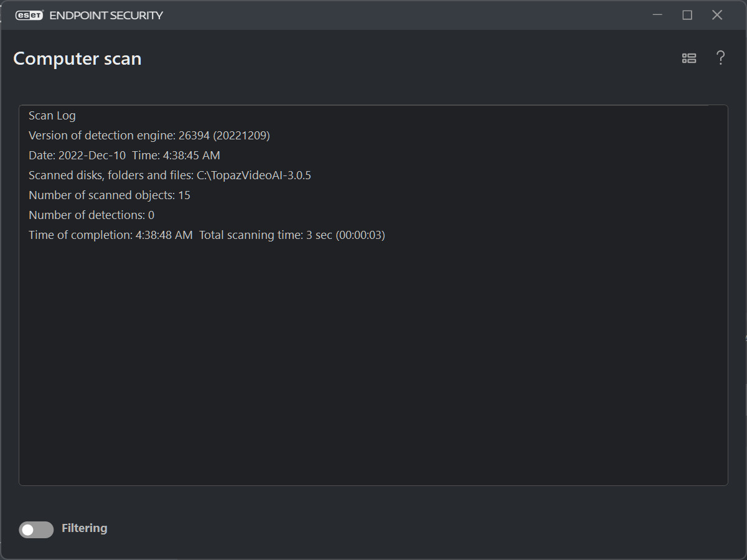Select the Scan Log header line
This screenshot has width=747, height=560.
[x=52, y=116]
